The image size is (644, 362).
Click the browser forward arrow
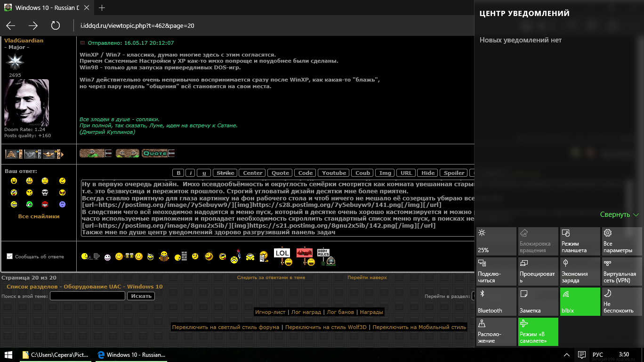coord(33,25)
